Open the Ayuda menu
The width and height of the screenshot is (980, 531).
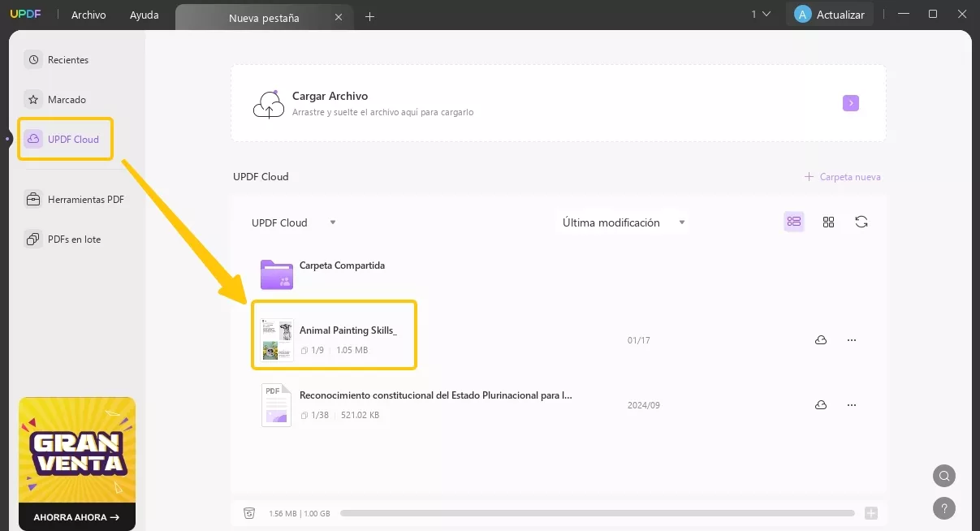[x=145, y=15]
